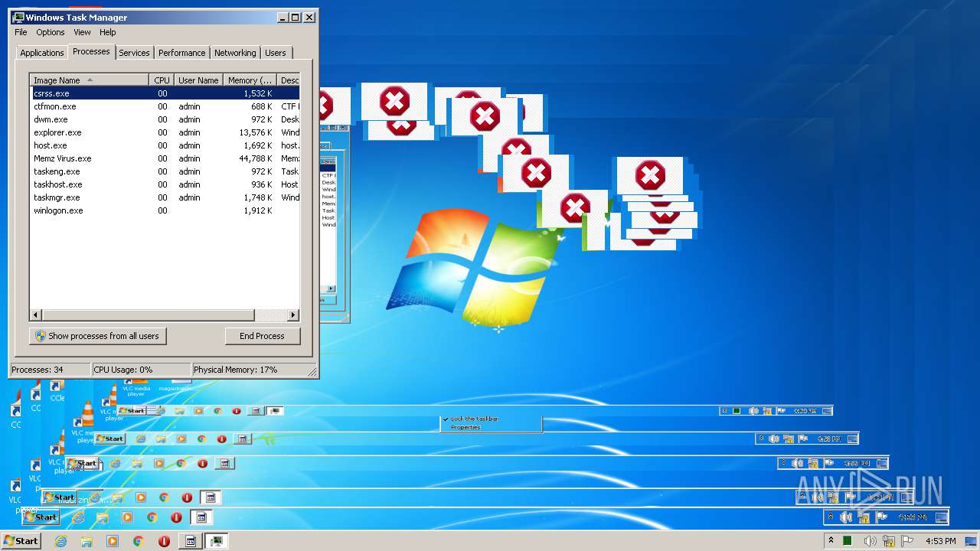Click the 688 K memory cell
The width and height of the screenshot is (980, 551).
[262, 106]
